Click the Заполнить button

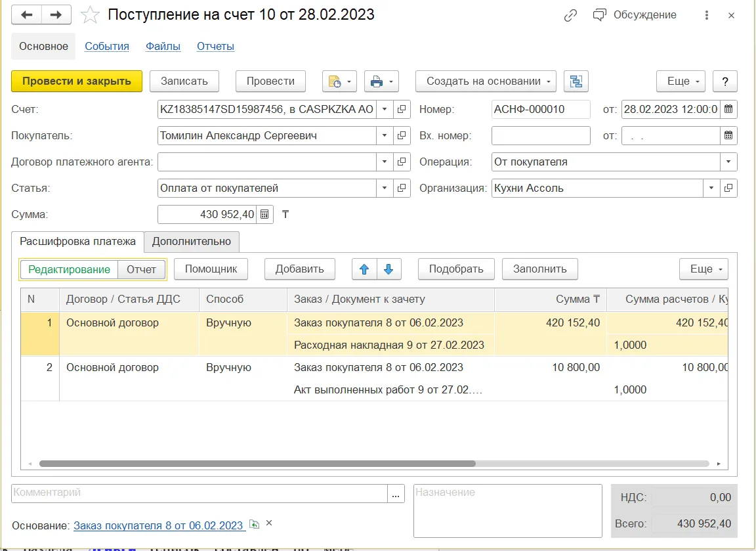coord(540,269)
